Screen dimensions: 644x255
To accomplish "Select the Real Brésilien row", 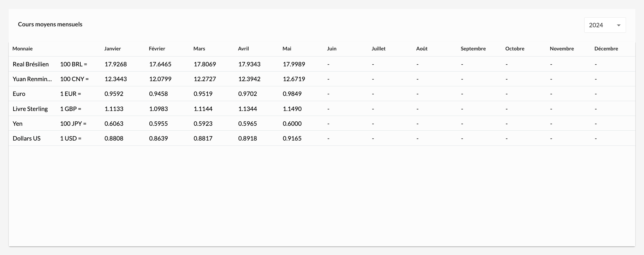I will tap(31, 64).
